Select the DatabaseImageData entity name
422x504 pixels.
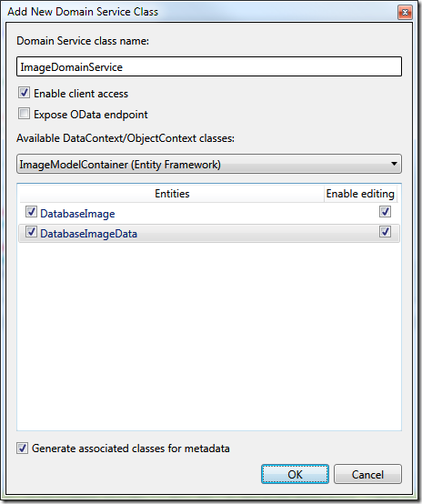pyautogui.click(x=89, y=234)
